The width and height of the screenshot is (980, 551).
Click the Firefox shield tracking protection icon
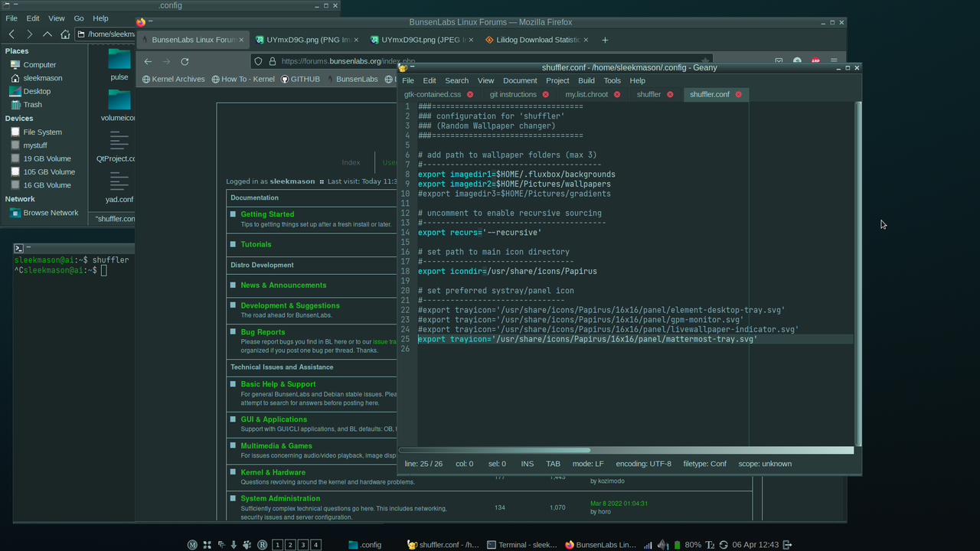(259, 61)
